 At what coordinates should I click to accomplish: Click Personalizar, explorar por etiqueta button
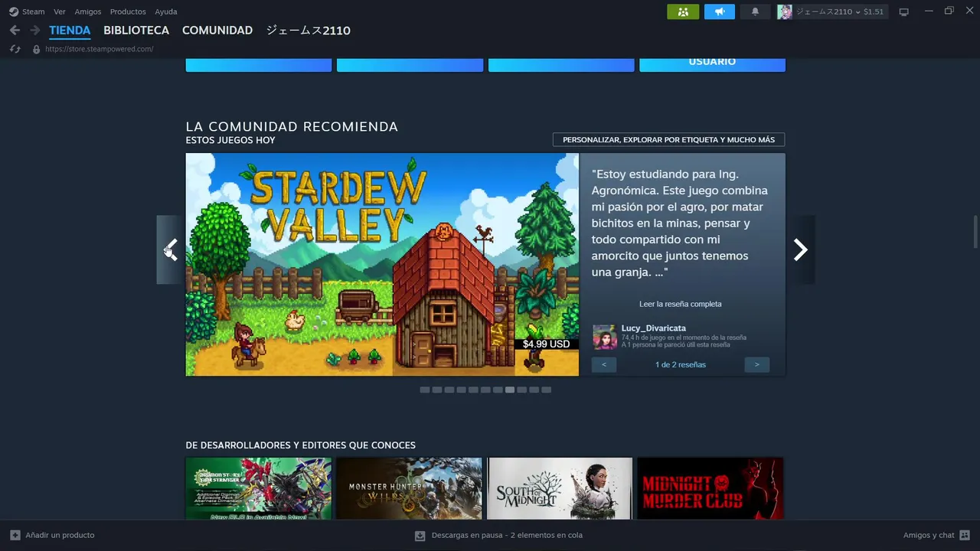pyautogui.click(x=668, y=139)
